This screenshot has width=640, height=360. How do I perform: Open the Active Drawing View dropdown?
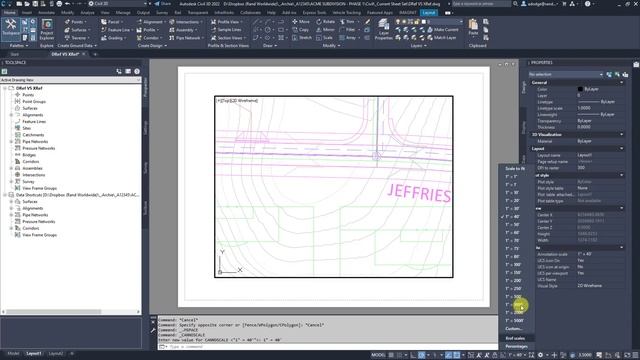(70, 80)
